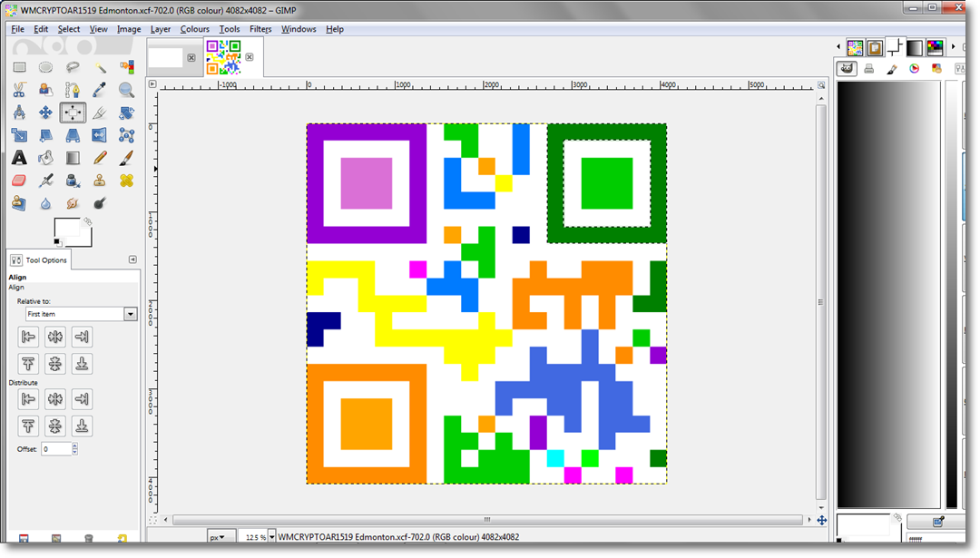Viewport: 980px width, 558px height.
Task: Select the Bucket Fill tool
Action: [45, 158]
